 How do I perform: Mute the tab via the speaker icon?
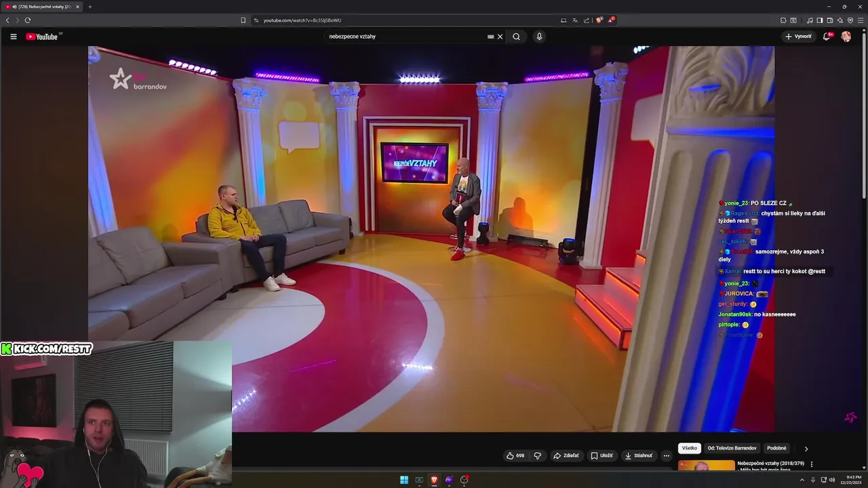(15, 7)
